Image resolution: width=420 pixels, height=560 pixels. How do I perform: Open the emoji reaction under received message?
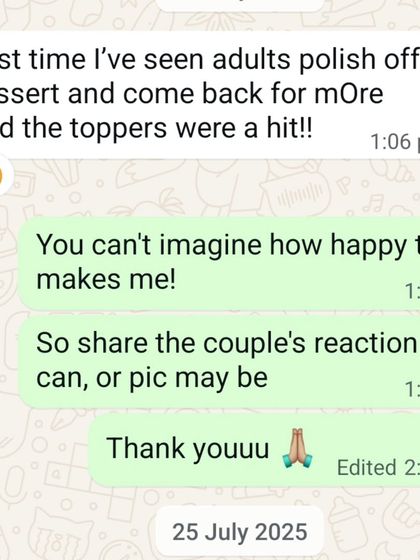coord(5,176)
